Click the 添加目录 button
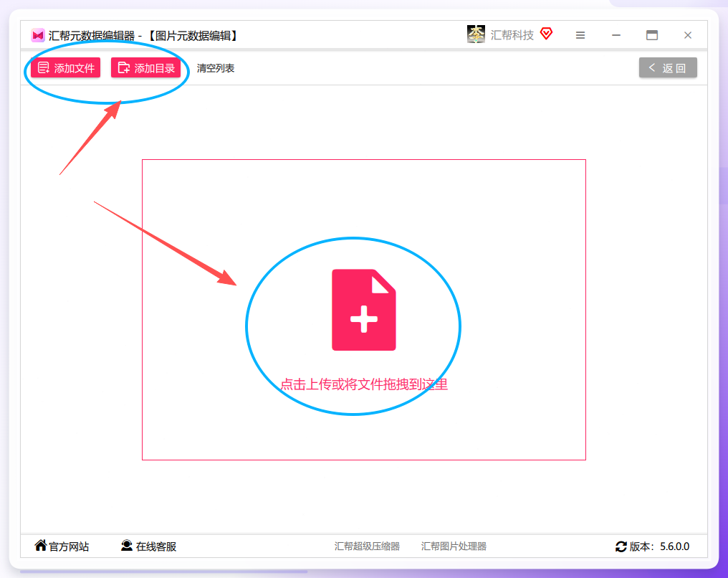 145,68
